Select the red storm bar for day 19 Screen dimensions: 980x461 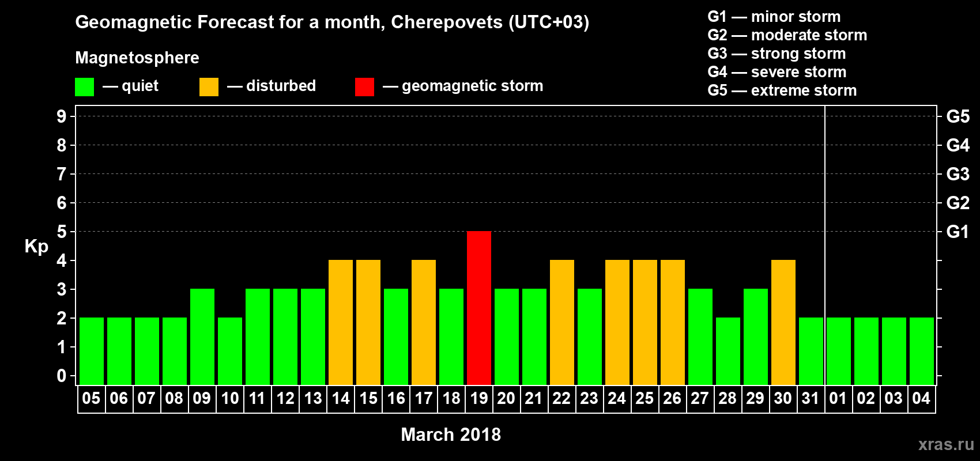[x=479, y=308]
